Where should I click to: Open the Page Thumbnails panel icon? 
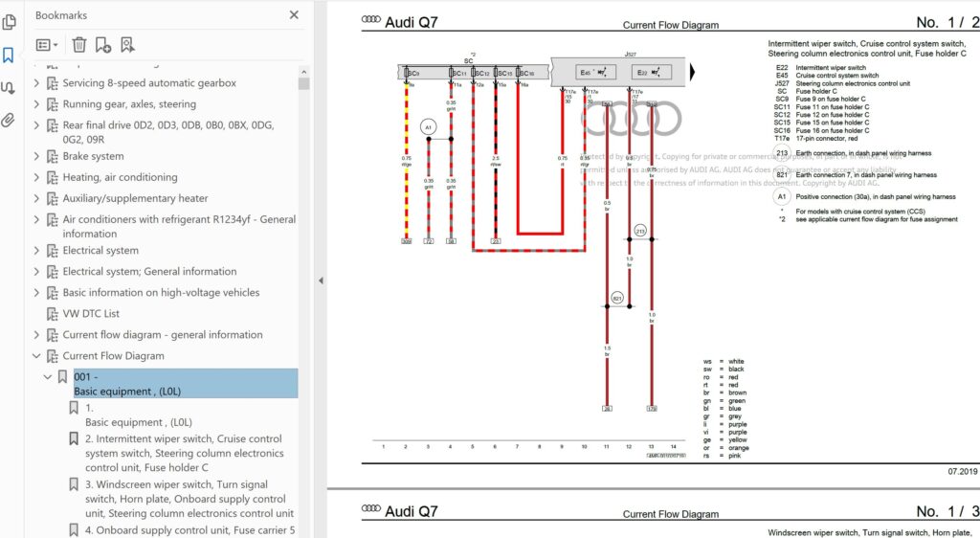9,22
